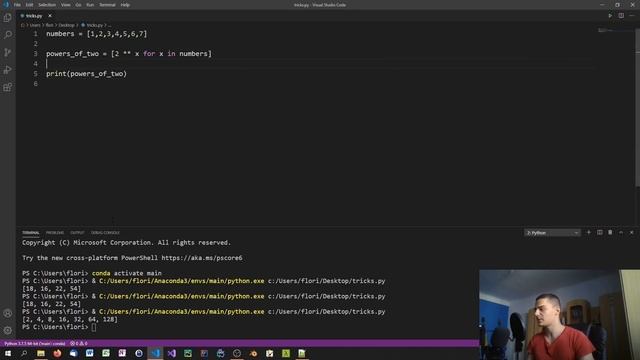Place the cursor on line 1 numbers list
Viewport: 640px width, 360px height.
pyautogui.click(x=96, y=34)
